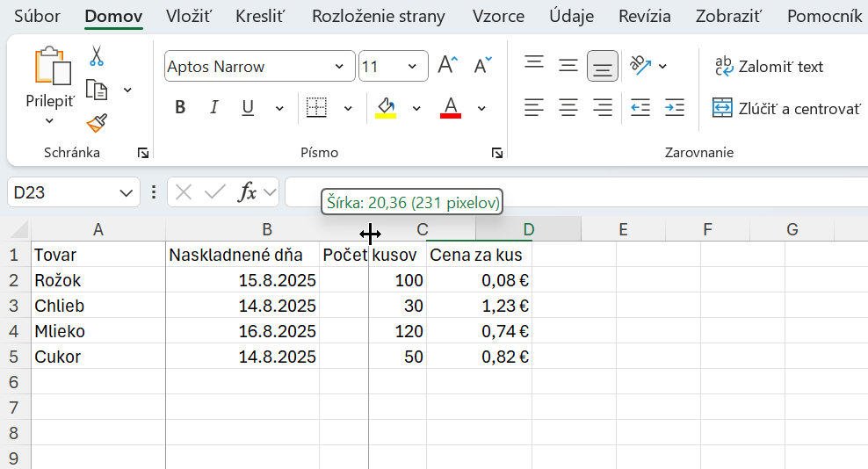Select row 6 header
The height and width of the screenshot is (469, 868).
coord(14,382)
